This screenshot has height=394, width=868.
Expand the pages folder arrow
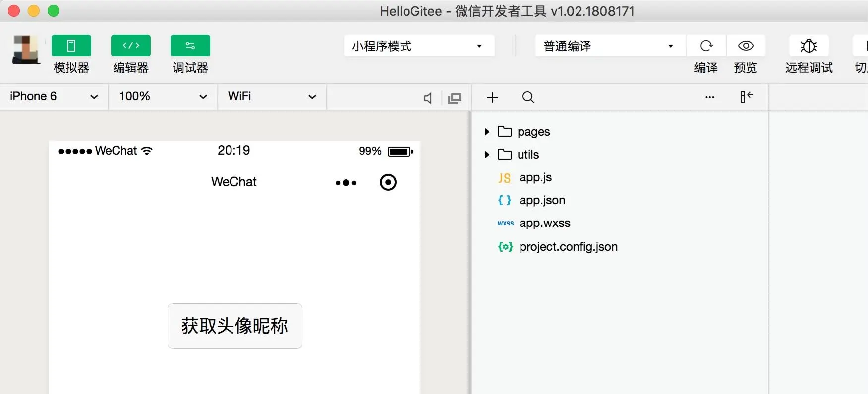(x=487, y=132)
